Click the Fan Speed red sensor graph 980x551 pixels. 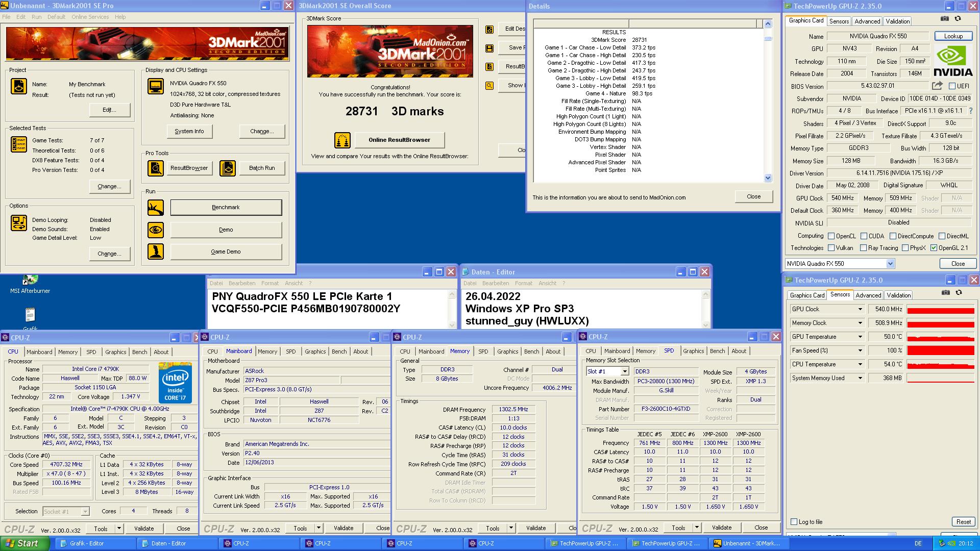click(x=940, y=350)
